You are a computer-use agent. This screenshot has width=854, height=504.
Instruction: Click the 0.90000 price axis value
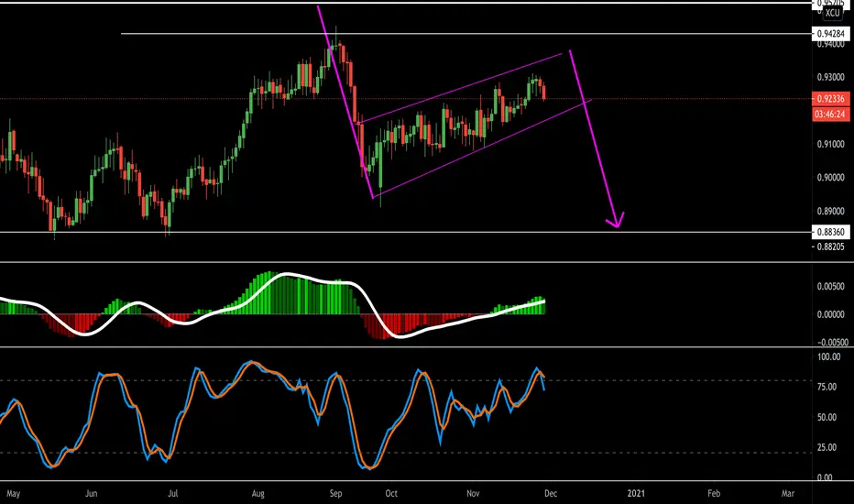point(831,178)
